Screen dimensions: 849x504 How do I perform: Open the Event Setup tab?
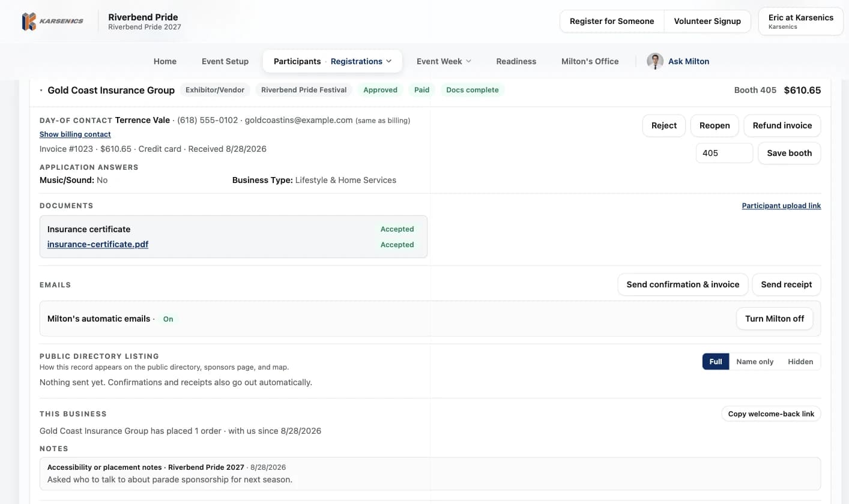point(225,61)
